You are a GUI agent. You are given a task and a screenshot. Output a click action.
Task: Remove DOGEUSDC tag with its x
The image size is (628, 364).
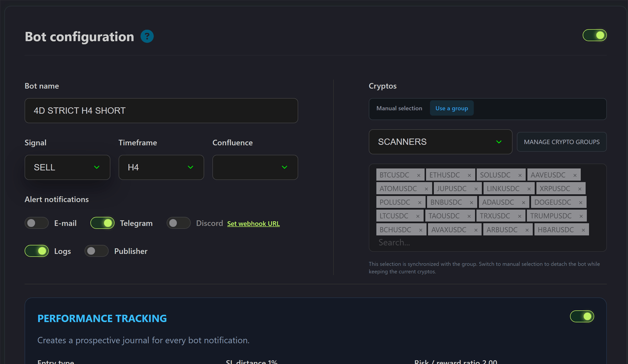(x=581, y=203)
